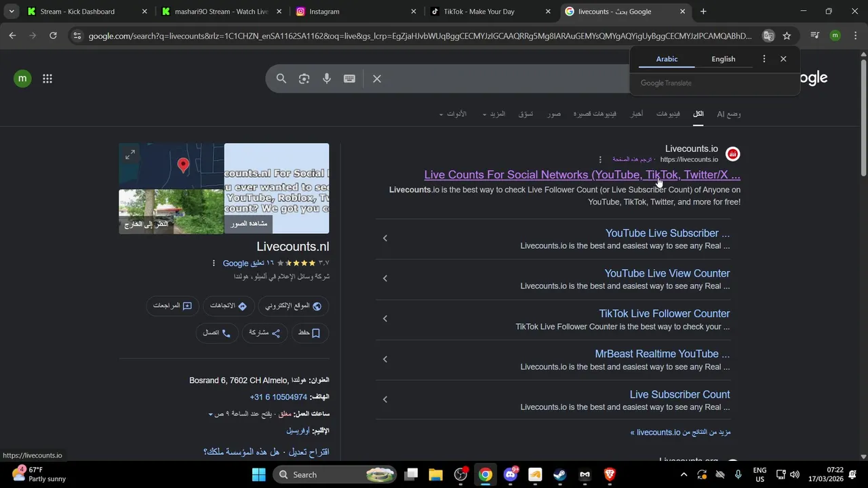Open the map thumbnail with red pin
This screenshot has width=868, height=488.
[x=172, y=165]
